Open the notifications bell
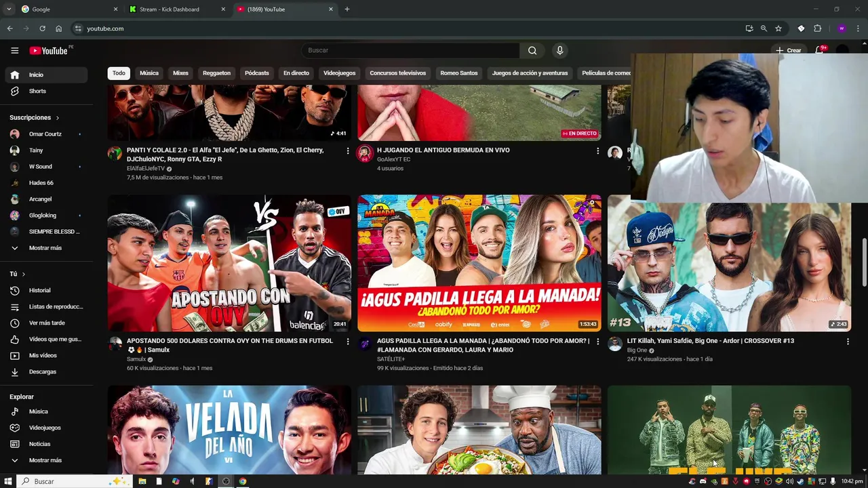Image resolution: width=868 pixels, height=488 pixels. [x=820, y=50]
